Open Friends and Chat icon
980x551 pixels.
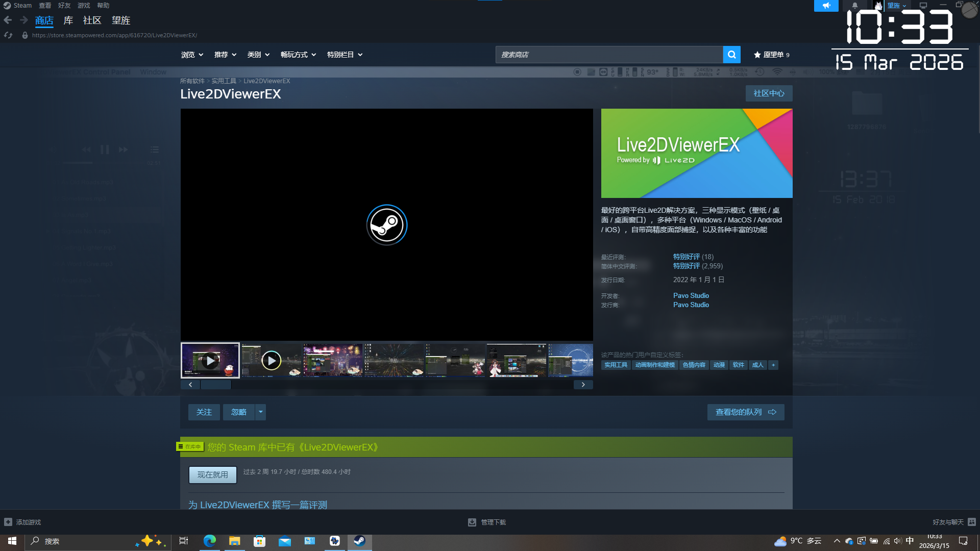[971, 522]
